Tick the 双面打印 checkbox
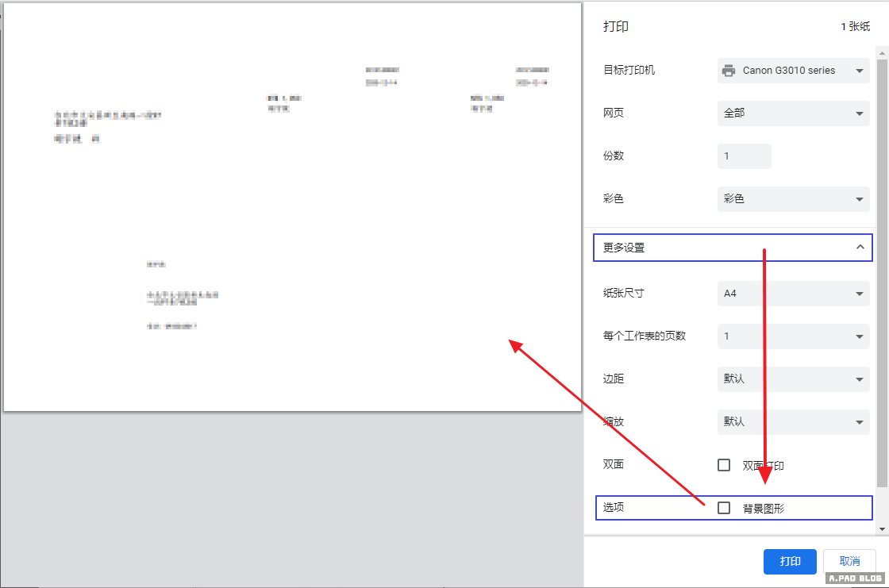The height and width of the screenshot is (588, 889). point(724,465)
